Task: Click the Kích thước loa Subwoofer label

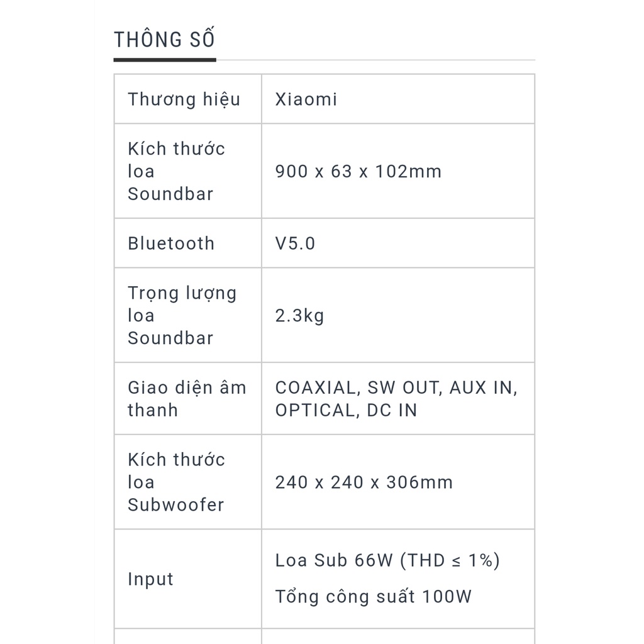Action: pyautogui.click(x=176, y=482)
